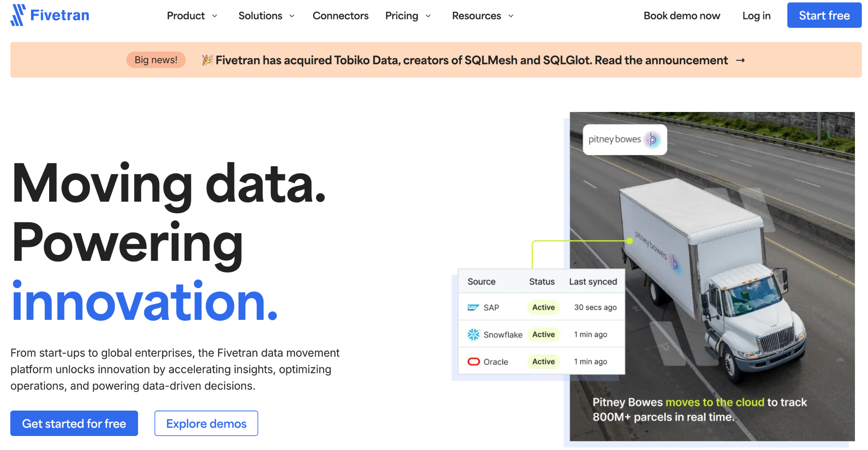Click the Last synced column header
Screen dimensions: 868x450
pos(593,282)
